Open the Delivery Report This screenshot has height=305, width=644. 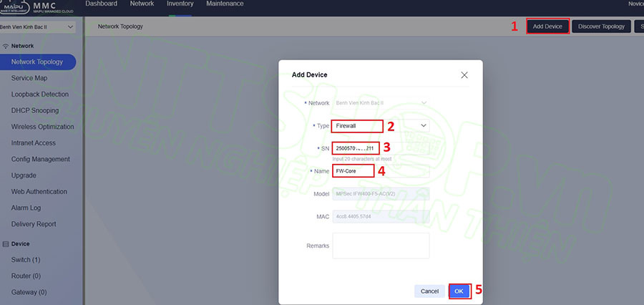tap(34, 224)
